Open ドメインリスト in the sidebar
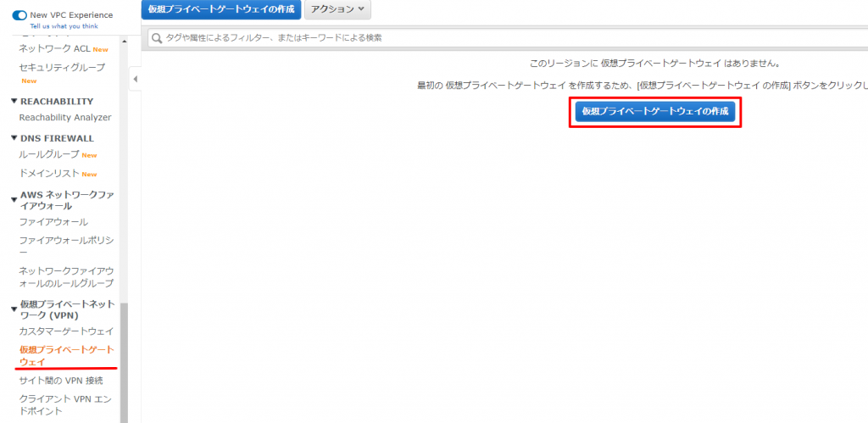The height and width of the screenshot is (423, 868). click(x=49, y=173)
